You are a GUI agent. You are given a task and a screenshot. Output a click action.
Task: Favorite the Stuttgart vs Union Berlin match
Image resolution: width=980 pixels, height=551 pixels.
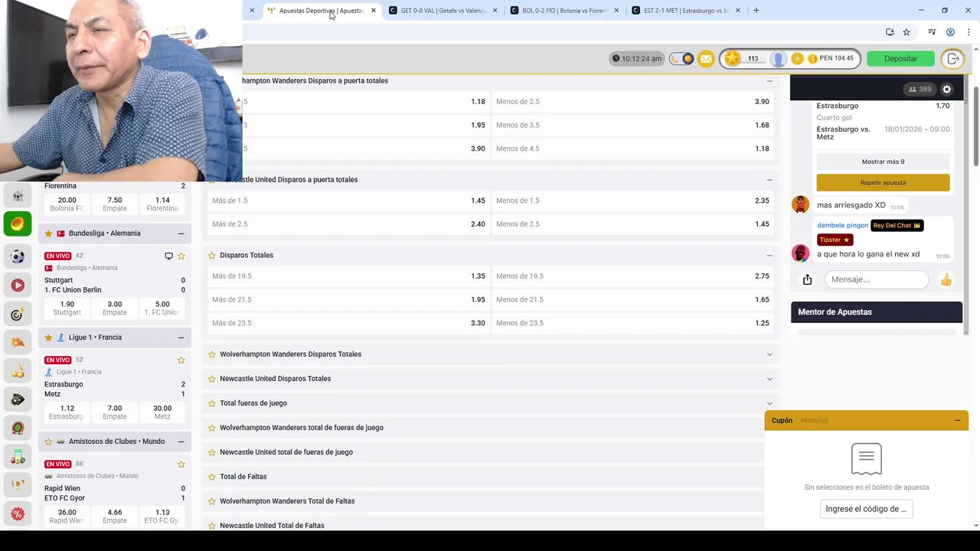[181, 256]
